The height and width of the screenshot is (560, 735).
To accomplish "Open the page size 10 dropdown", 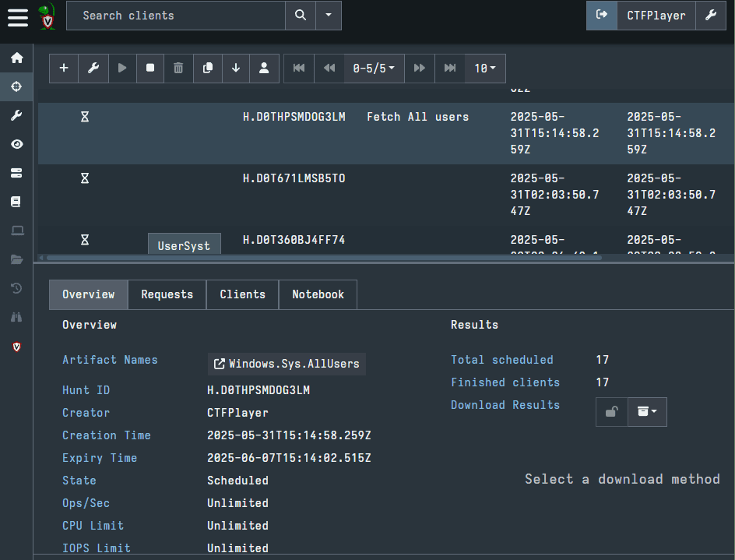I will click(x=485, y=69).
